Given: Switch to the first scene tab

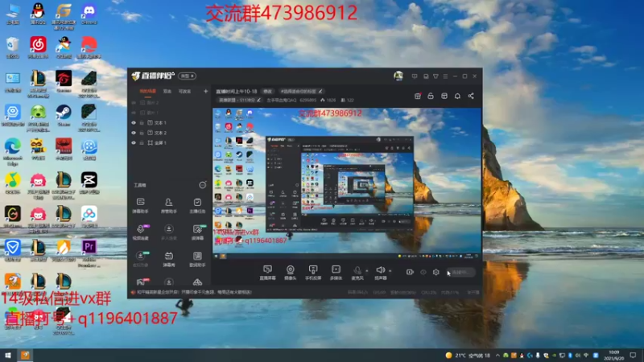Looking at the screenshot, I should coord(148,91).
